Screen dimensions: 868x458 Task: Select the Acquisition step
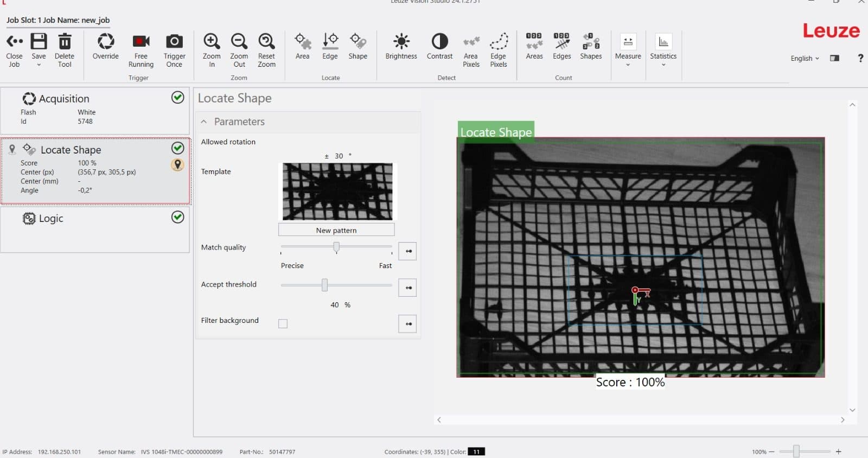[95, 110]
